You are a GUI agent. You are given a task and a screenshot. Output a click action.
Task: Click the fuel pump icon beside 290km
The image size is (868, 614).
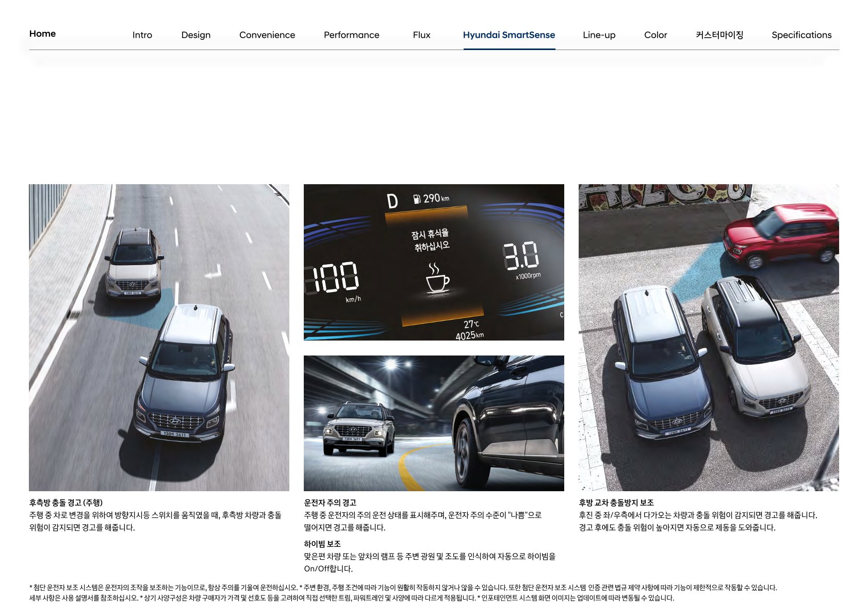tap(417, 199)
